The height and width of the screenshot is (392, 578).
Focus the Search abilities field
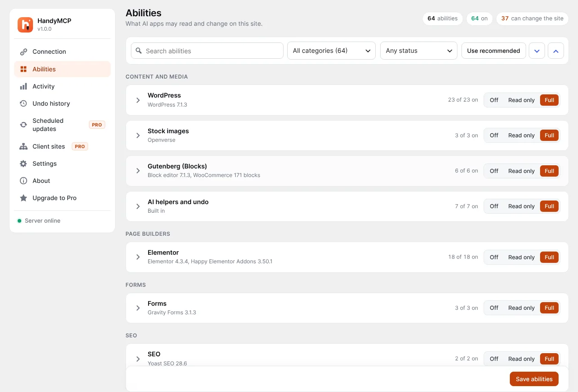pyautogui.click(x=207, y=51)
